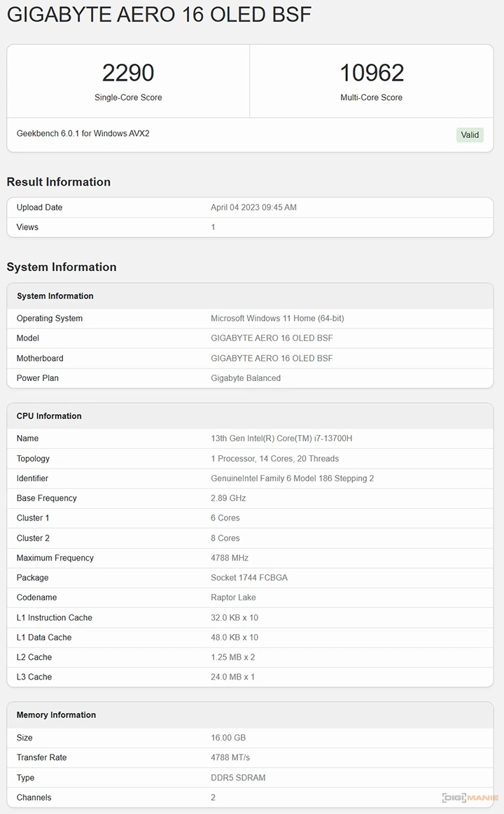Click the Memory Information table header
Screen dimensions: 504x814
[56, 715]
